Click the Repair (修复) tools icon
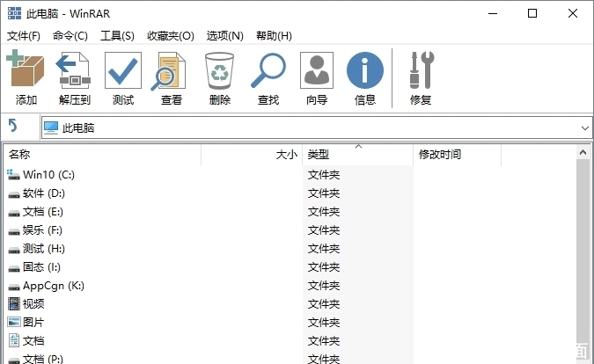594x364 pixels. tap(422, 70)
